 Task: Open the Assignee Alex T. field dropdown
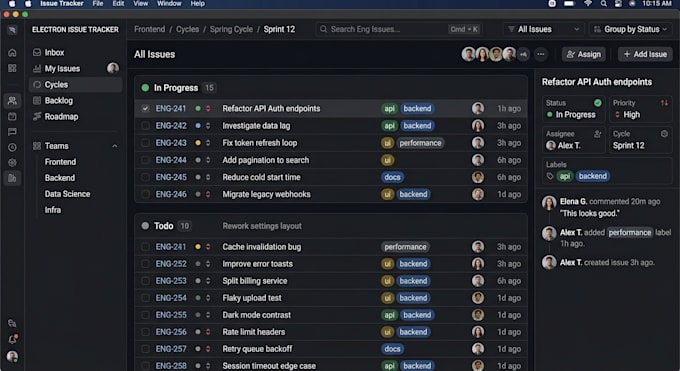pos(573,140)
